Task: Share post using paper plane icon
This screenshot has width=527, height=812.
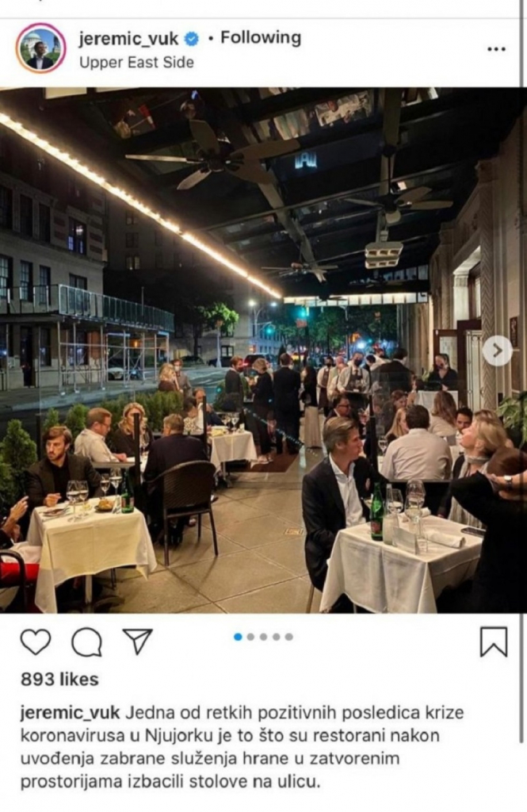Action: (x=137, y=641)
